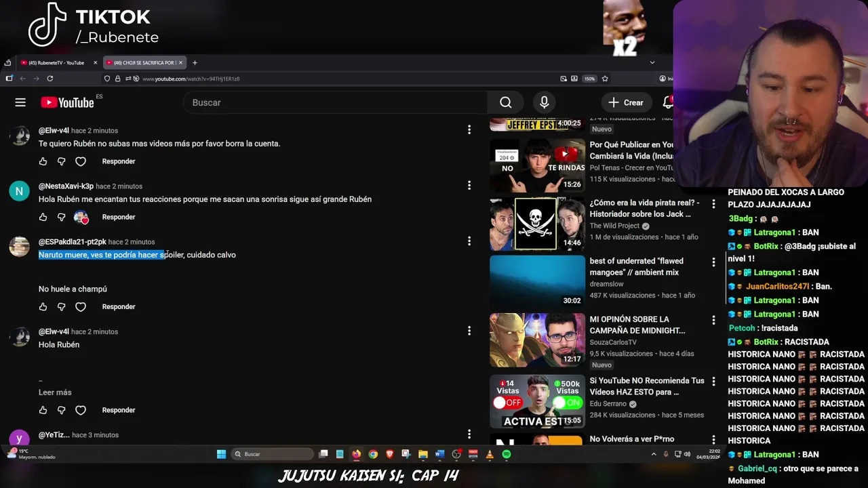
Task: Dislike the 'Naruto muere' comment
Action: tap(62, 306)
